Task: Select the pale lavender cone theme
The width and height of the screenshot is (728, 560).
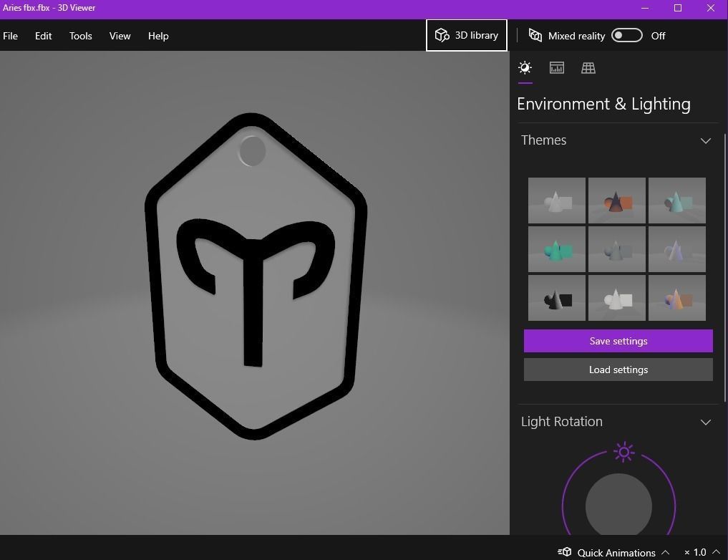Action: pos(677,249)
